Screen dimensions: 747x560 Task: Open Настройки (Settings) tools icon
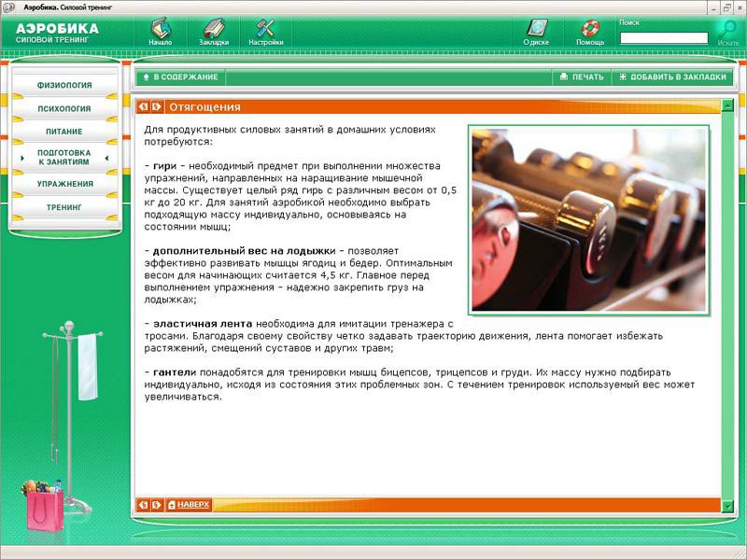coord(266,28)
